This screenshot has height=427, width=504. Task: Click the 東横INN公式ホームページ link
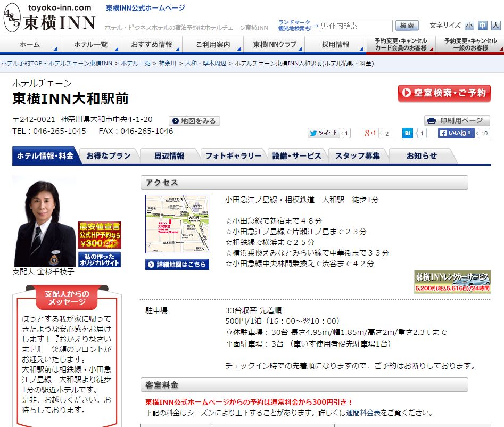pyautogui.click(x=146, y=8)
